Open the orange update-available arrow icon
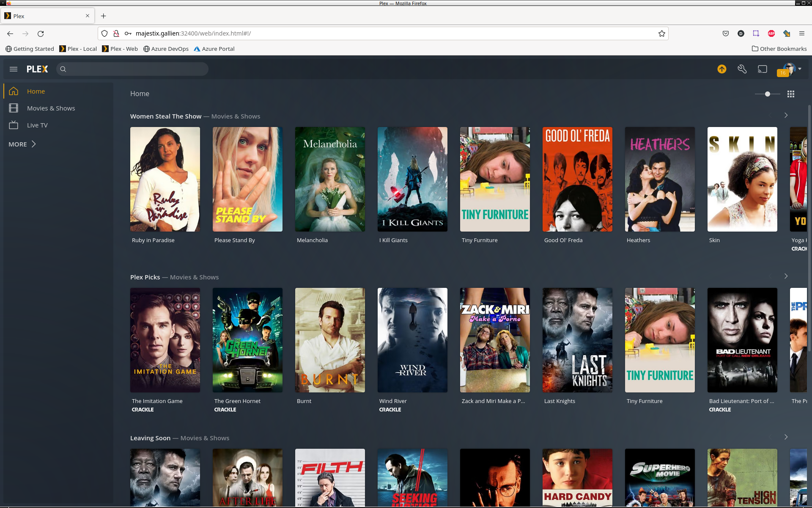812x508 pixels. pos(722,69)
